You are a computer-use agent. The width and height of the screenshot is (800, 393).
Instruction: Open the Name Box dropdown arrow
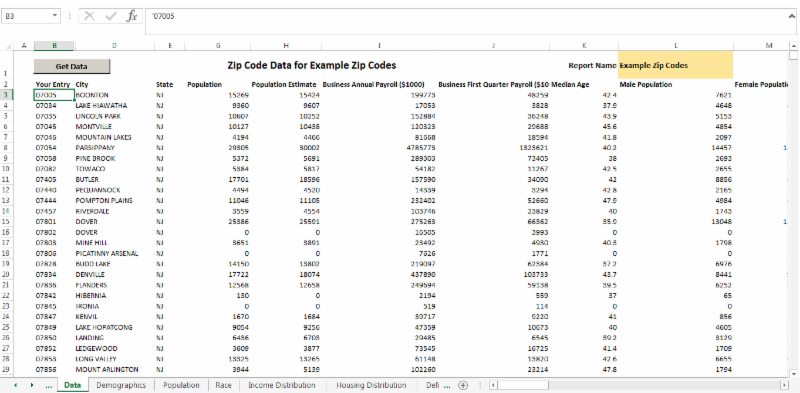(x=55, y=16)
